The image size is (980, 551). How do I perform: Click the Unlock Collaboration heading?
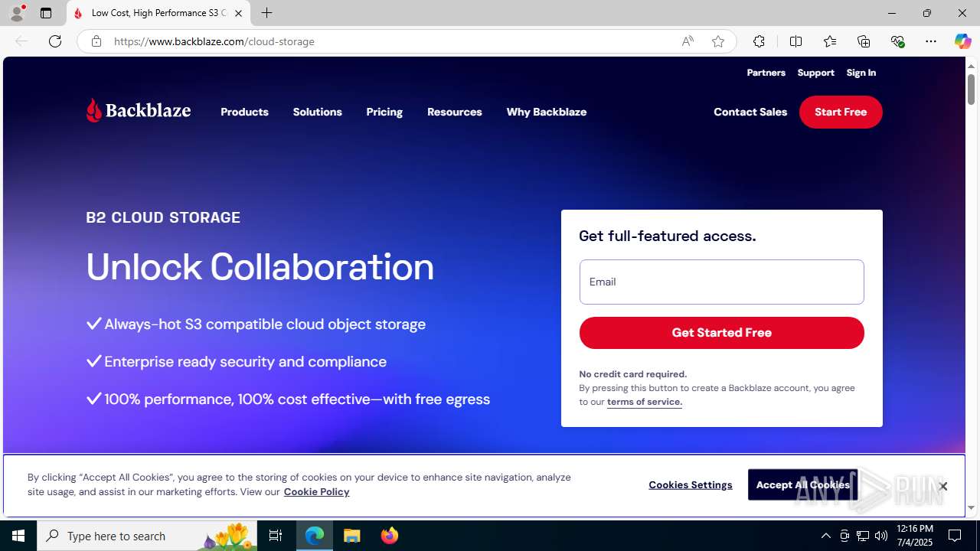[260, 267]
